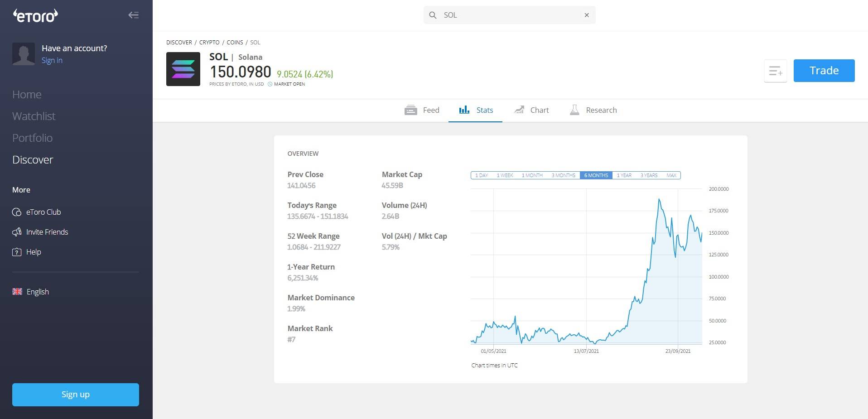
Task: Open the Watchlist page
Action: point(34,116)
